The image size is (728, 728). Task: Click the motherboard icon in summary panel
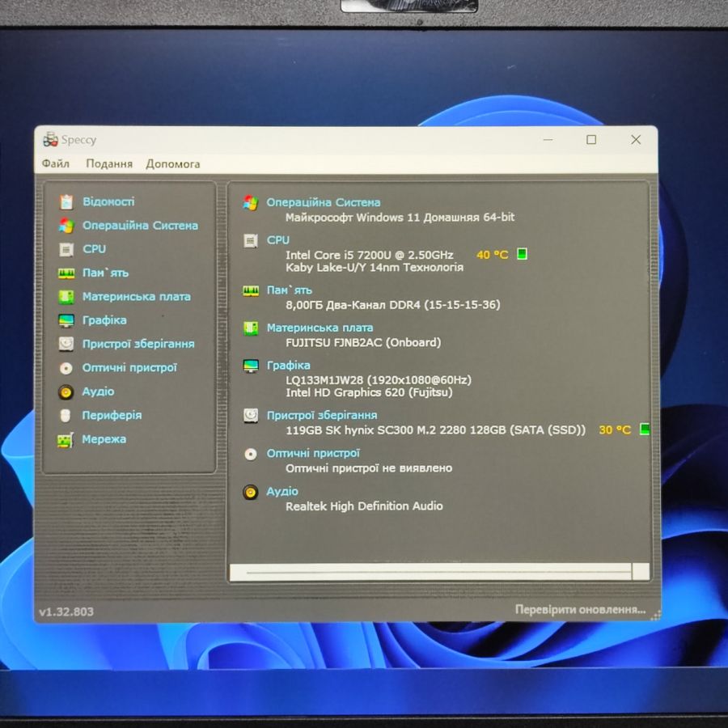pos(251,328)
